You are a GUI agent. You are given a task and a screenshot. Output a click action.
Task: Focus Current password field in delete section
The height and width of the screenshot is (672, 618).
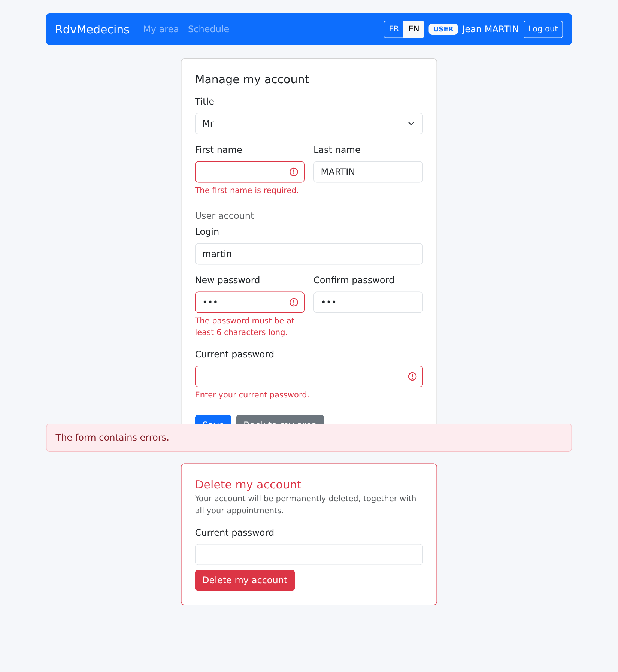pos(309,554)
